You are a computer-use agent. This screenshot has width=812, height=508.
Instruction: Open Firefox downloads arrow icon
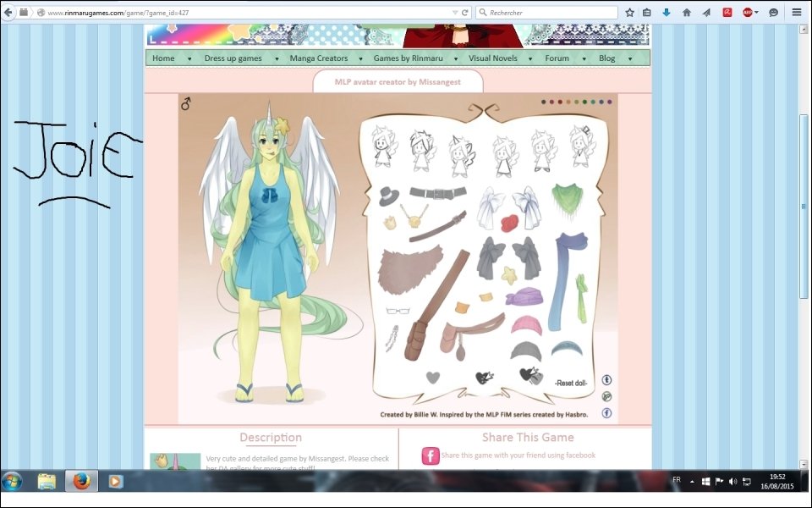point(667,13)
